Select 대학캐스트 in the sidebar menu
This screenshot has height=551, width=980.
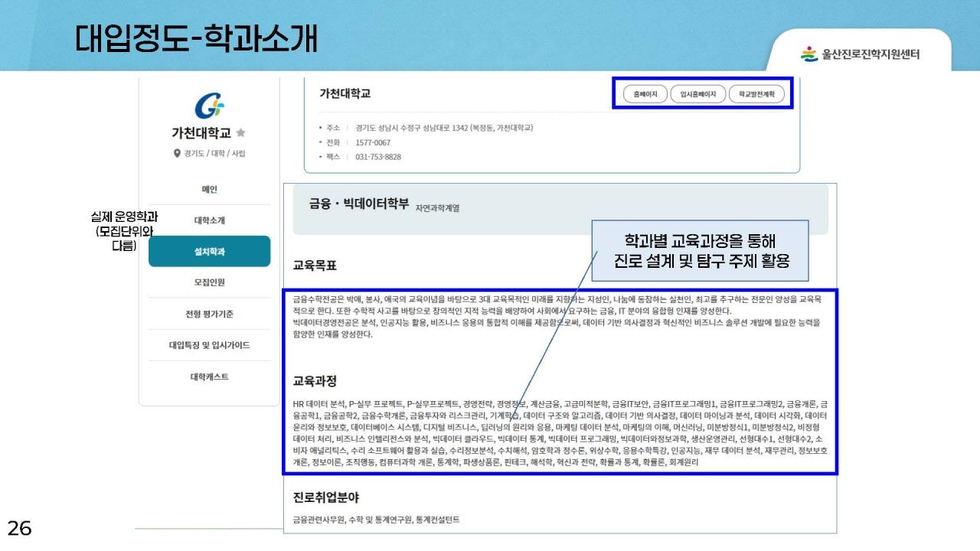coord(209,377)
